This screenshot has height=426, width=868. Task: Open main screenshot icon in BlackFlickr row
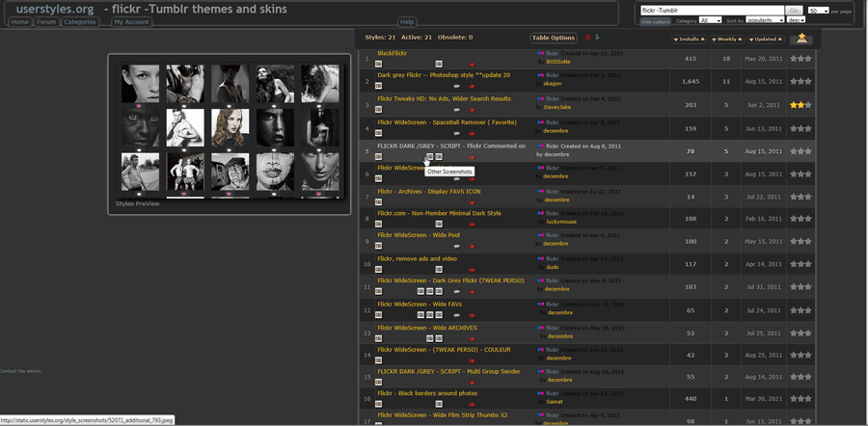(379, 64)
